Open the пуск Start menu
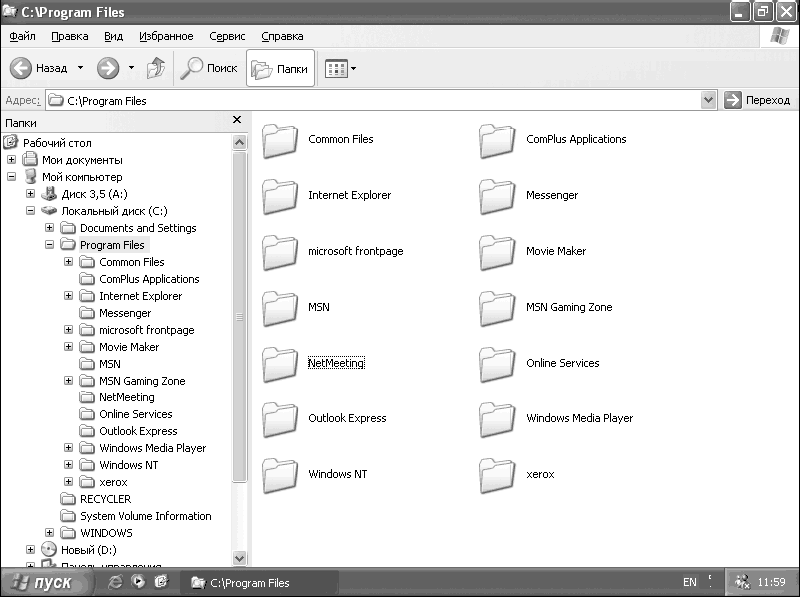Viewport: 800px width, 597px height. 46,582
